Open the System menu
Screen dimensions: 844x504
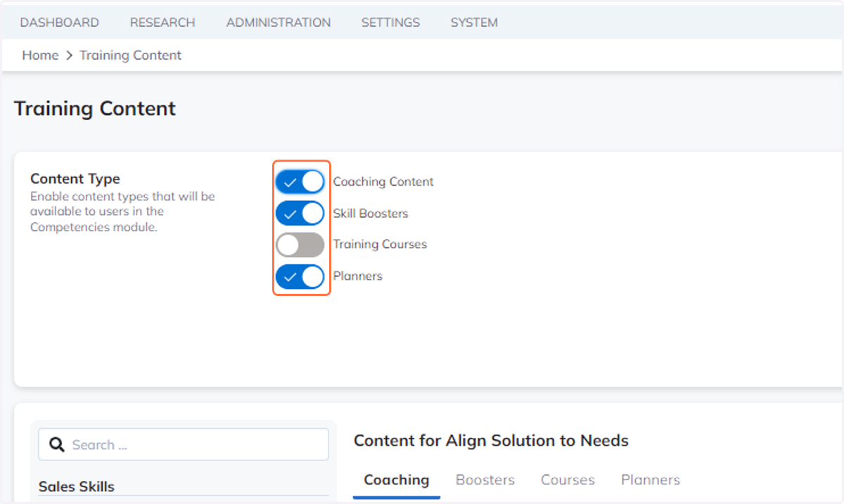(x=474, y=22)
